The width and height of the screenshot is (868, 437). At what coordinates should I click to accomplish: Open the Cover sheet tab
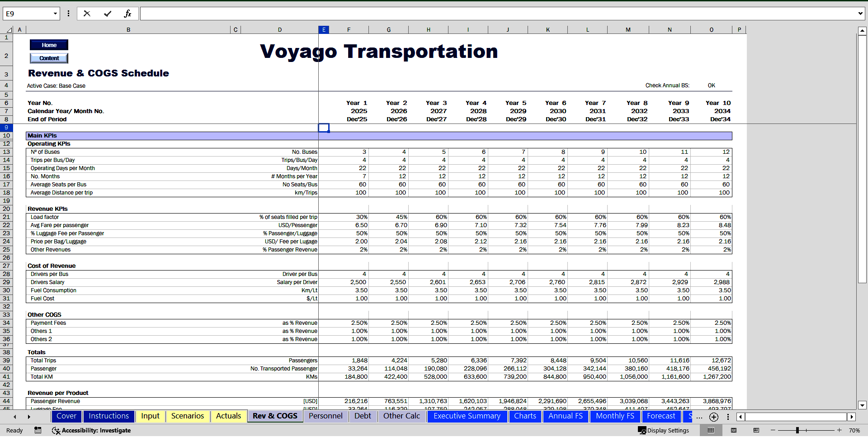click(66, 416)
